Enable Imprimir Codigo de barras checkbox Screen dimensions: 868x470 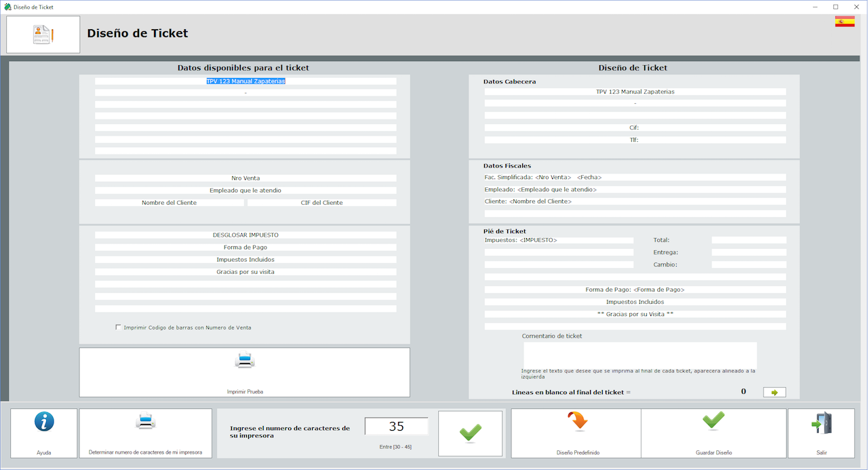(119, 328)
